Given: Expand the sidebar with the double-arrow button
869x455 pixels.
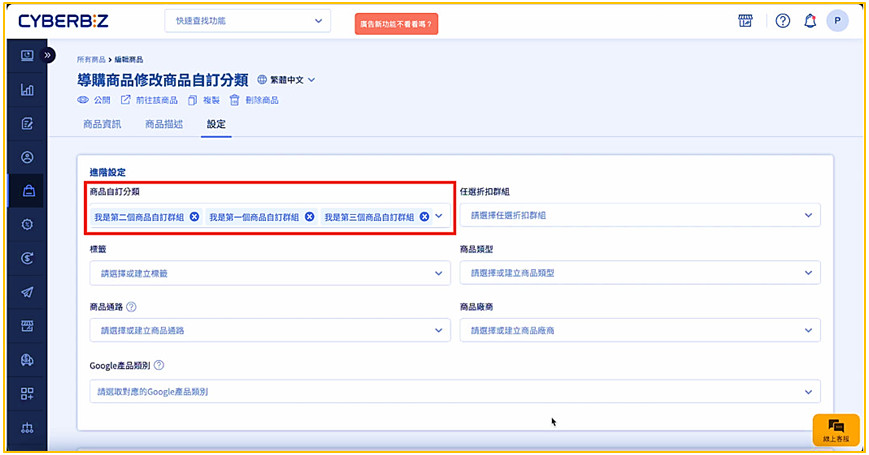Looking at the screenshot, I should coord(48,55).
